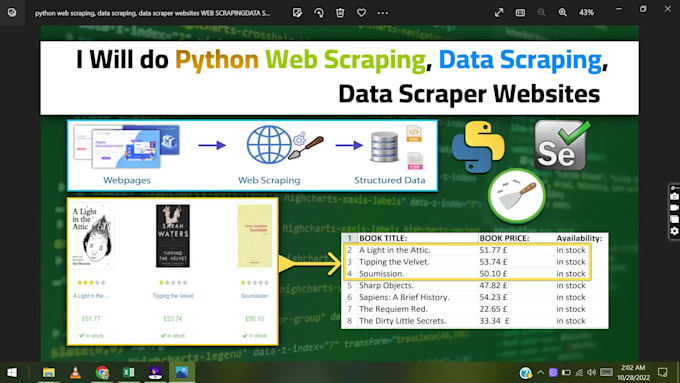Zoom in with the plus magnifier
This screenshot has width=680, height=383.
tap(562, 13)
